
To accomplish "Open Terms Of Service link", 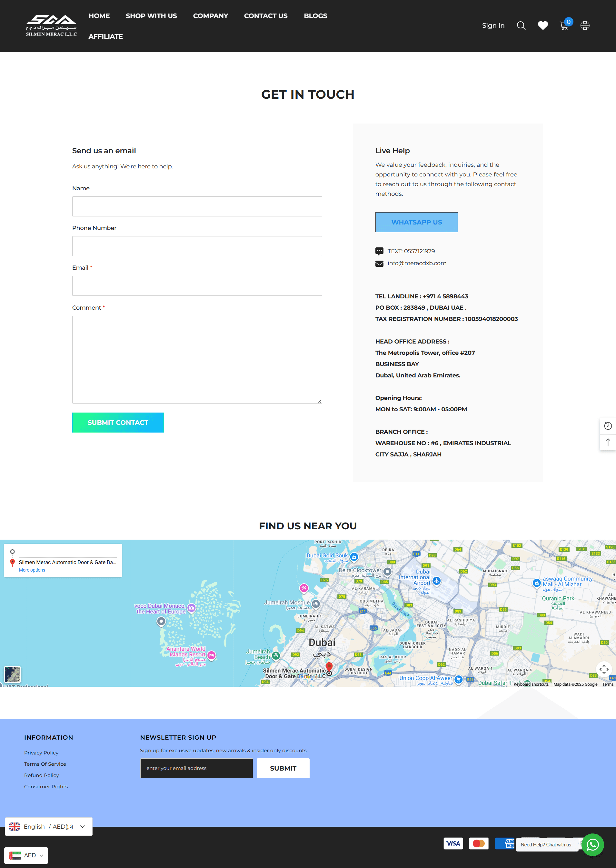I will coord(45,764).
